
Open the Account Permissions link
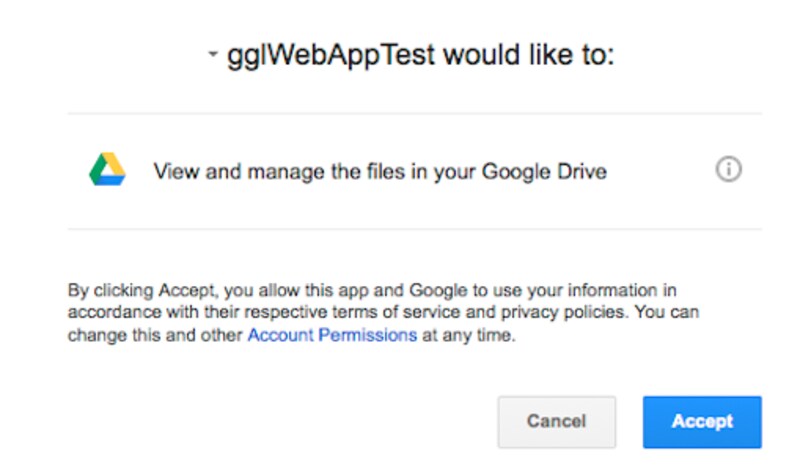tap(332, 336)
